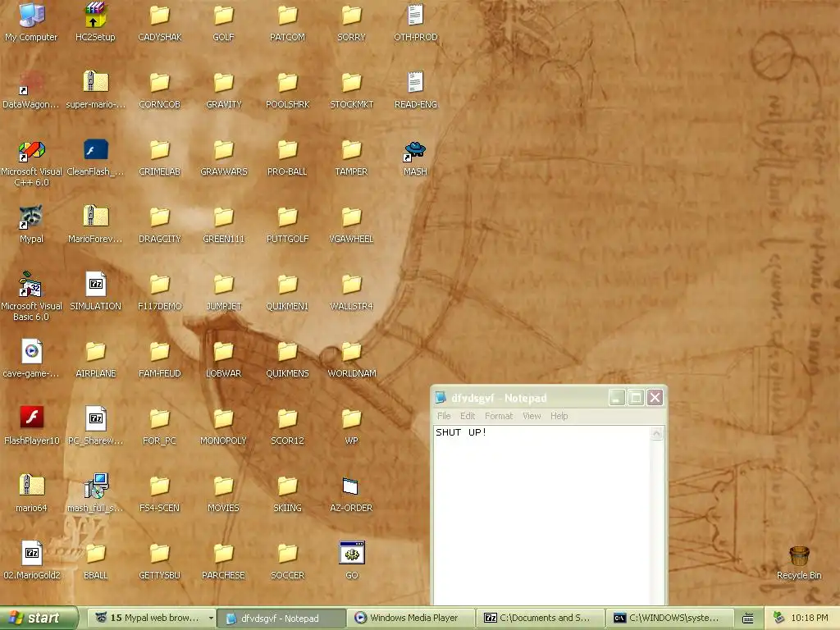840x630 pixels.
Task: Switch to C:\WINDOWS\syste... console taskbar button
Action: [x=669, y=619]
